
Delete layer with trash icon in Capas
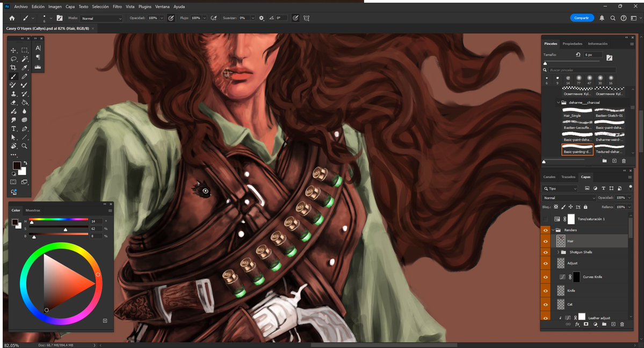point(622,324)
